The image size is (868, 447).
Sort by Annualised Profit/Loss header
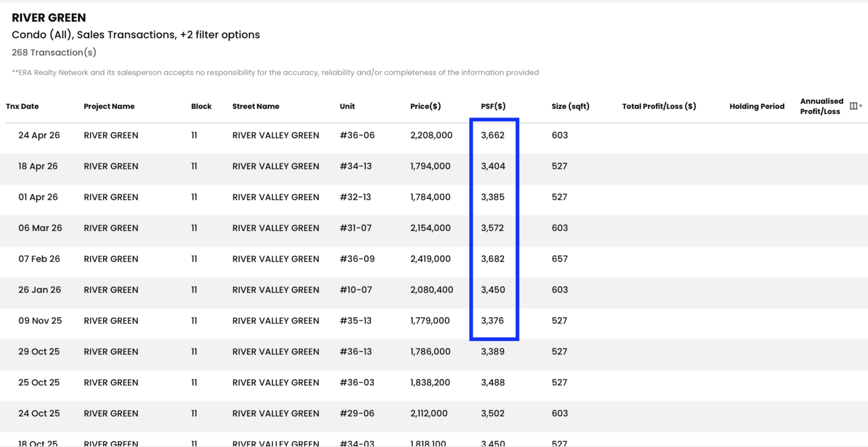point(822,106)
